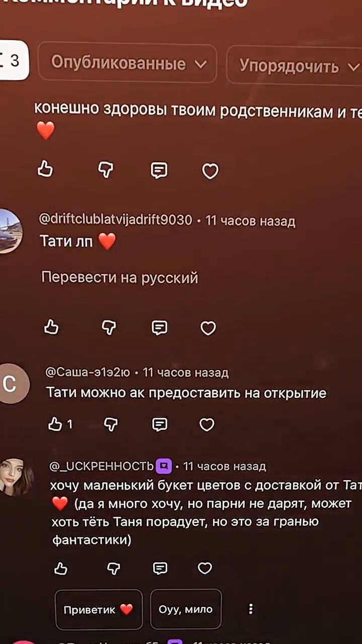The width and height of the screenshot is (362, 644).
Task: Give a heart to the Саша-э1э2ю comment
Action: pyautogui.click(x=207, y=425)
